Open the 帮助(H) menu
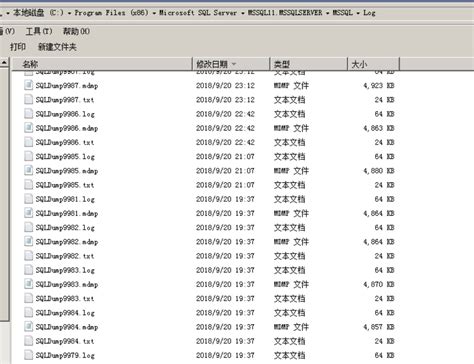The width and height of the screenshot is (474, 364). click(76, 31)
